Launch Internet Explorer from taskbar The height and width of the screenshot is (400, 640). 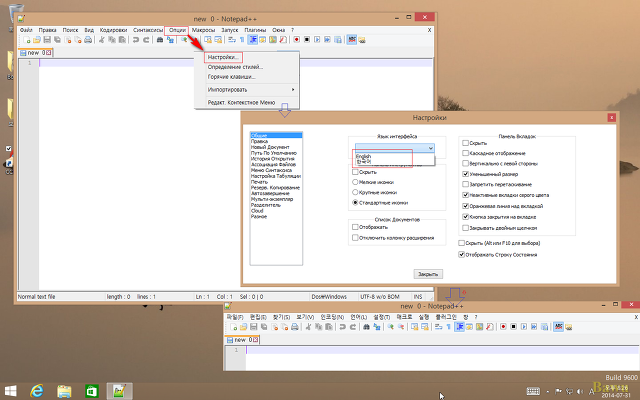coord(37,391)
